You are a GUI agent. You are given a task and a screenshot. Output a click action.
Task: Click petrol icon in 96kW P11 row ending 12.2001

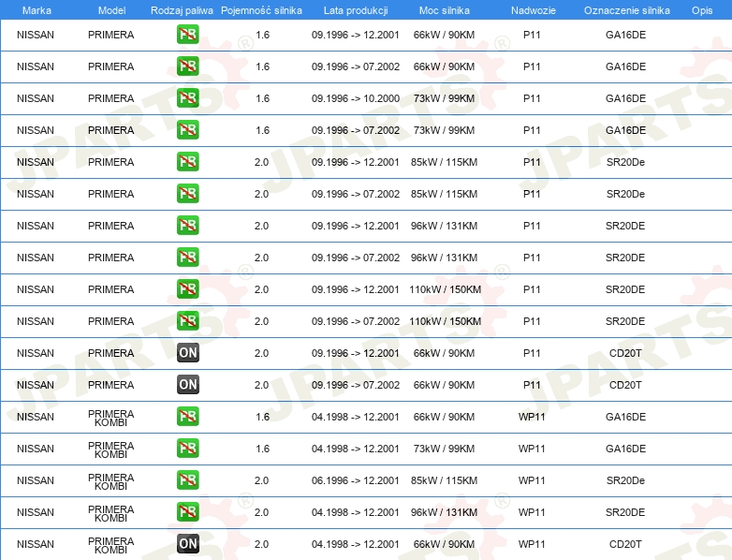187,225
